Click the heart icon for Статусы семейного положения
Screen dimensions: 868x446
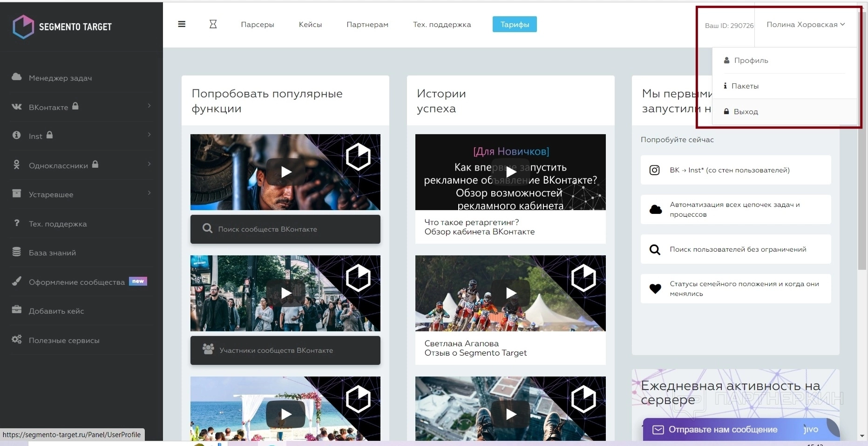click(655, 289)
